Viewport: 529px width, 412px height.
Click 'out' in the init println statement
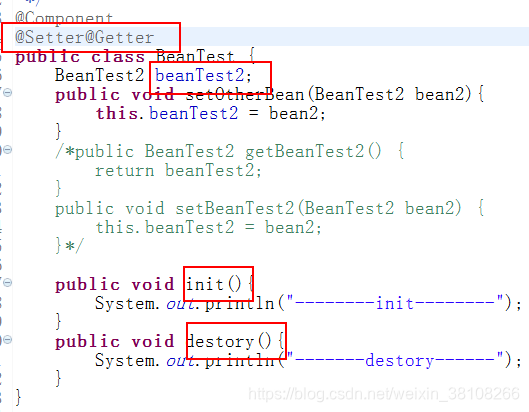pos(180,303)
